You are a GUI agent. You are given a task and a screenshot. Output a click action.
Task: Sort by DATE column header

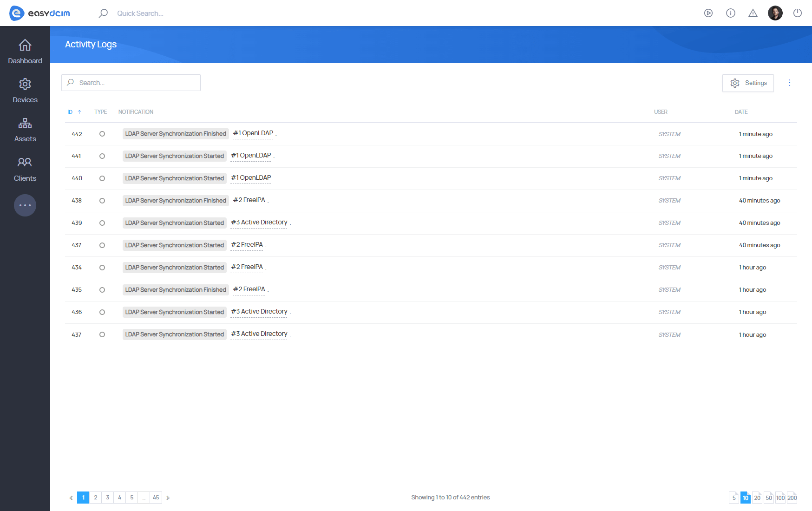click(x=741, y=112)
